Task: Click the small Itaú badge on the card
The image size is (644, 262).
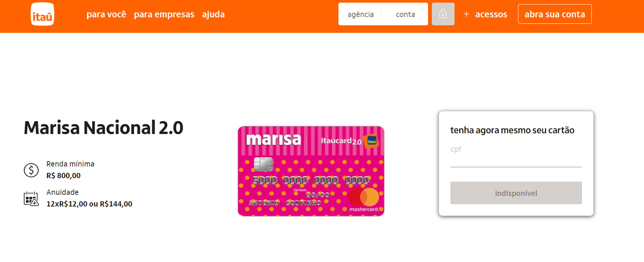Action: tap(372, 141)
